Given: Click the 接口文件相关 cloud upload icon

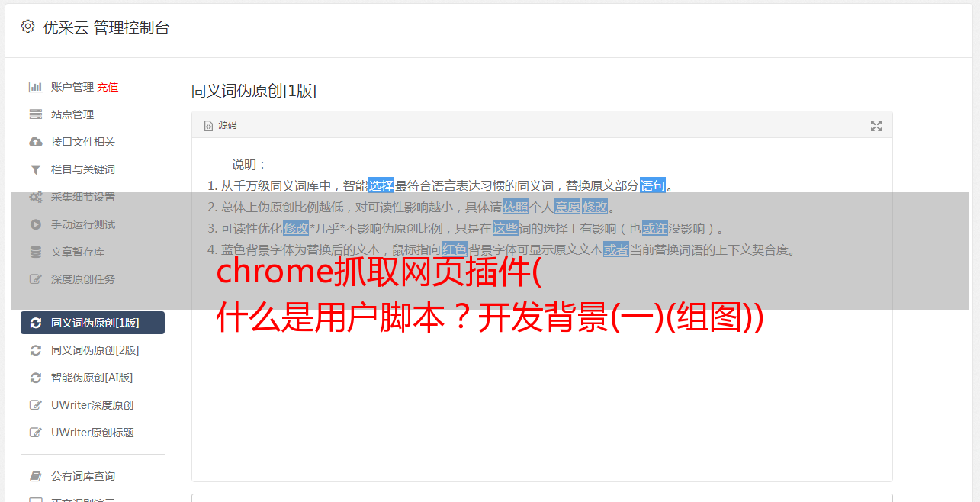Looking at the screenshot, I should point(35,142).
